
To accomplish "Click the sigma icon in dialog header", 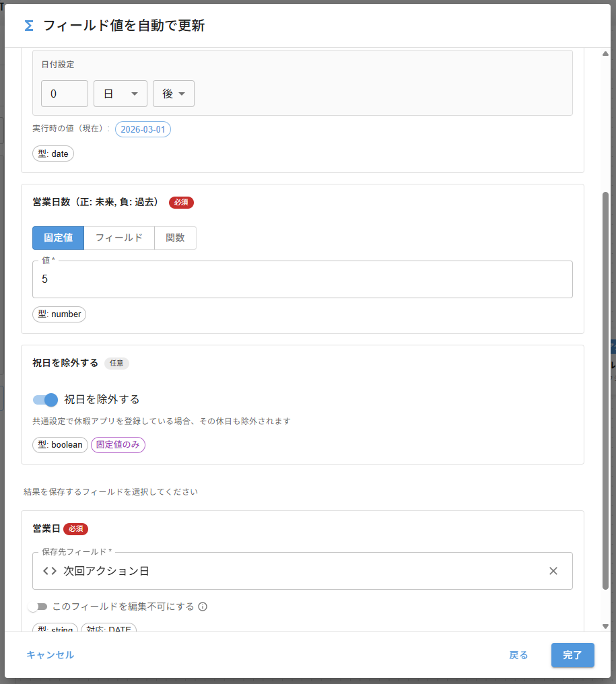I will click(x=28, y=26).
